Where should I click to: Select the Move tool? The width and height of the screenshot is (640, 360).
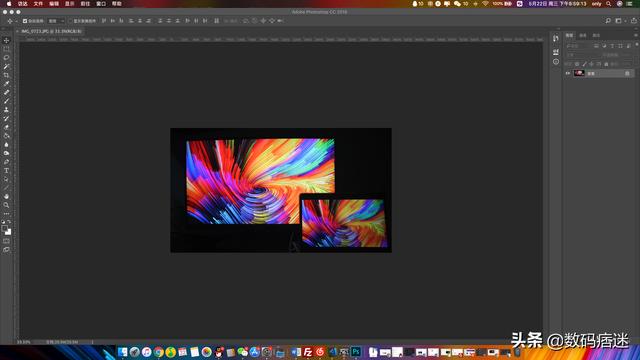(x=6, y=40)
